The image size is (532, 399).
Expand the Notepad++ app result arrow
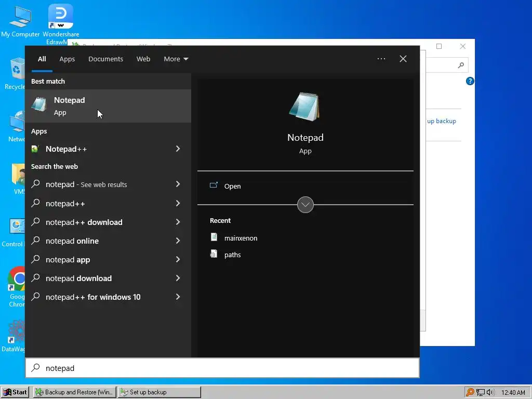point(178,149)
